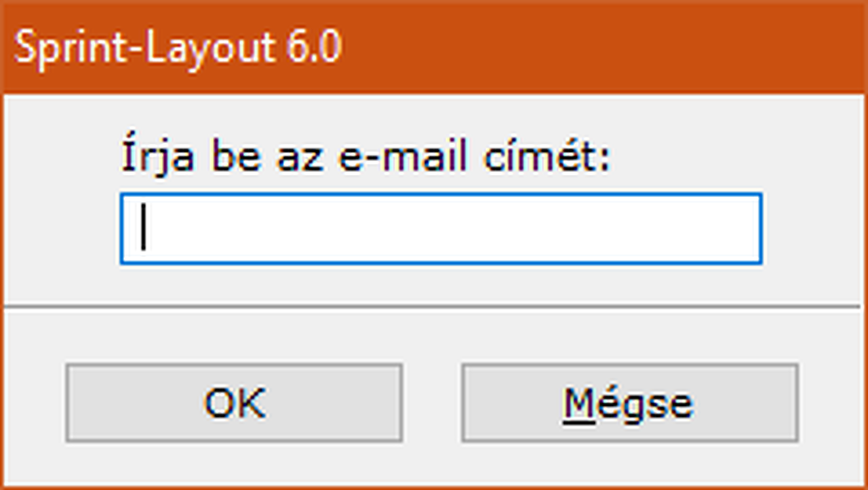868x490 pixels.
Task: Click the 'Írja be az e-mail címét' label
Action: (x=366, y=157)
